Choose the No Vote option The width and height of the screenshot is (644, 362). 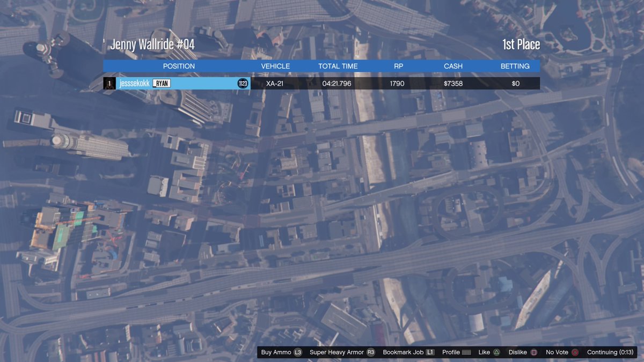[x=556, y=352]
